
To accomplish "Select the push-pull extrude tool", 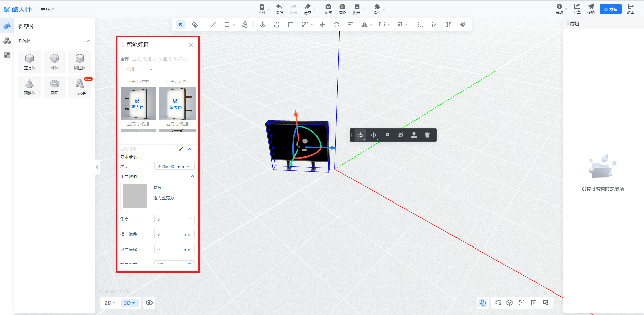I will pyautogui.click(x=263, y=25).
